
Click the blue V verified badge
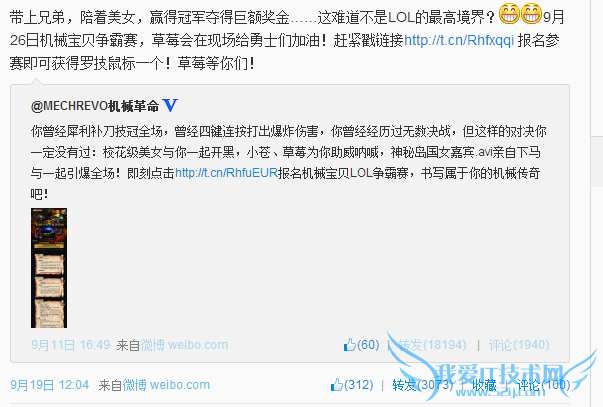[x=170, y=105]
